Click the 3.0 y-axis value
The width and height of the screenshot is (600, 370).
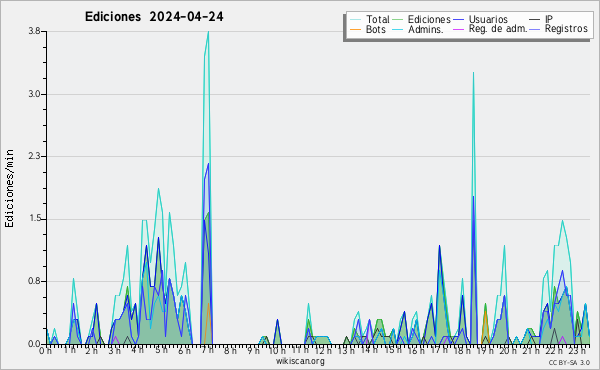[34, 94]
